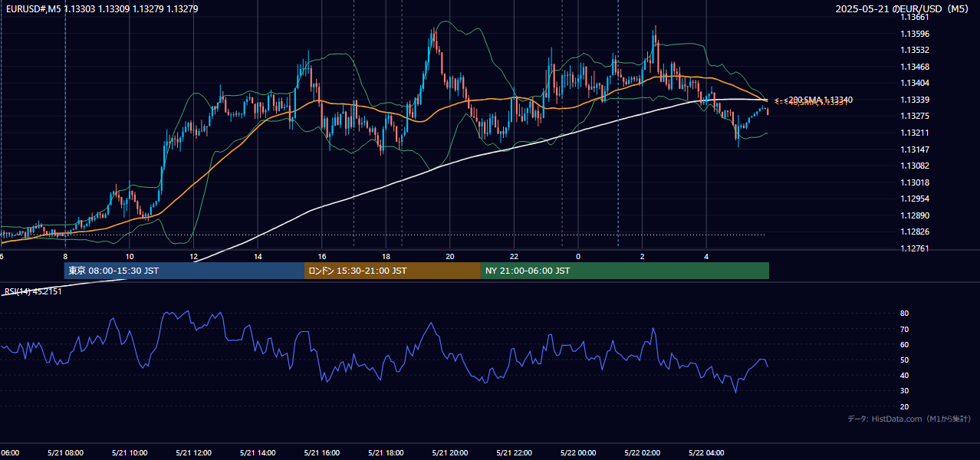Click the RSI 30 level label
This screenshot has height=460, width=980.
(904, 391)
